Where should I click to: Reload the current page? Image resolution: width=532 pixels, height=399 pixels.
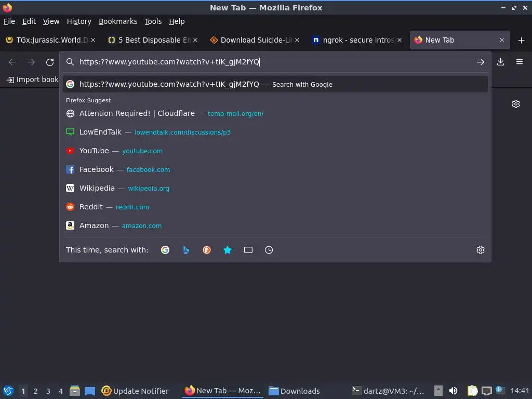[50, 62]
